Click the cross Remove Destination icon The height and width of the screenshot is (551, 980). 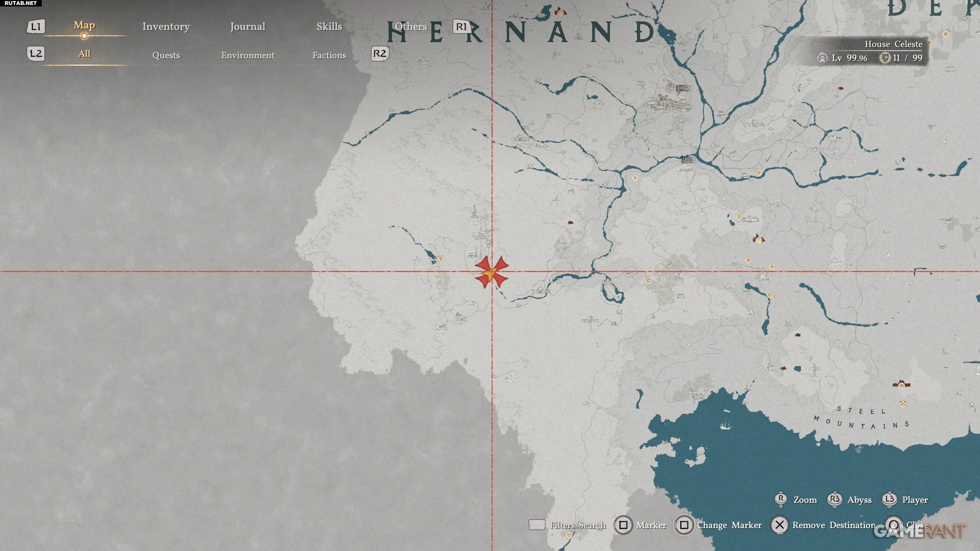(x=779, y=525)
